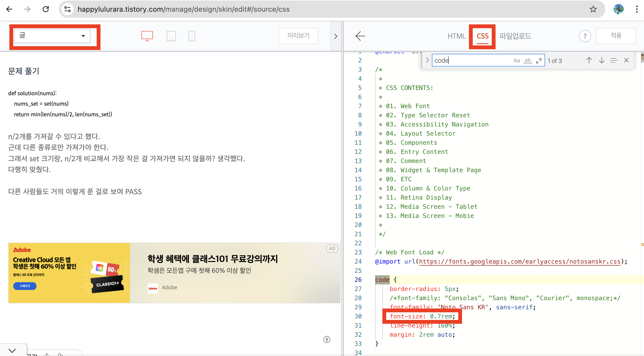Open the Chrome profile avatar
The height and width of the screenshot is (356, 644).
[619, 9]
